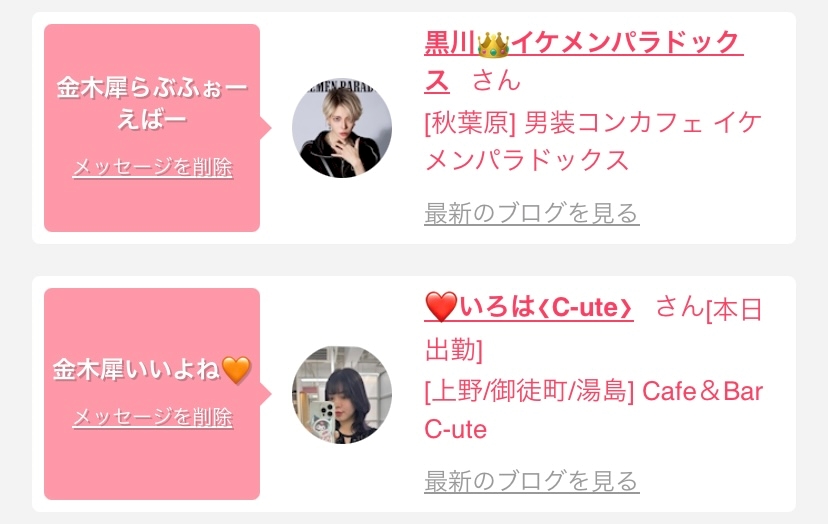Click さん honorific beside いろは name
The image size is (828, 524).
[x=680, y=306]
